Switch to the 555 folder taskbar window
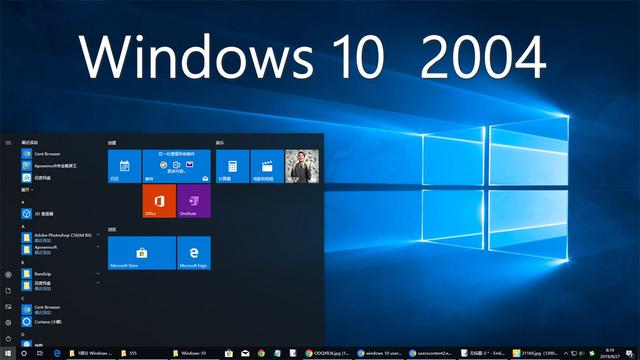640x360 pixels. (143, 353)
